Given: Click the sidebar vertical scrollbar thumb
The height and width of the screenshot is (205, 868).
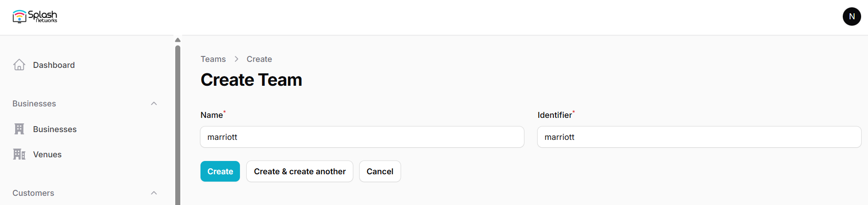Looking at the screenshot, I should [178, 124].
